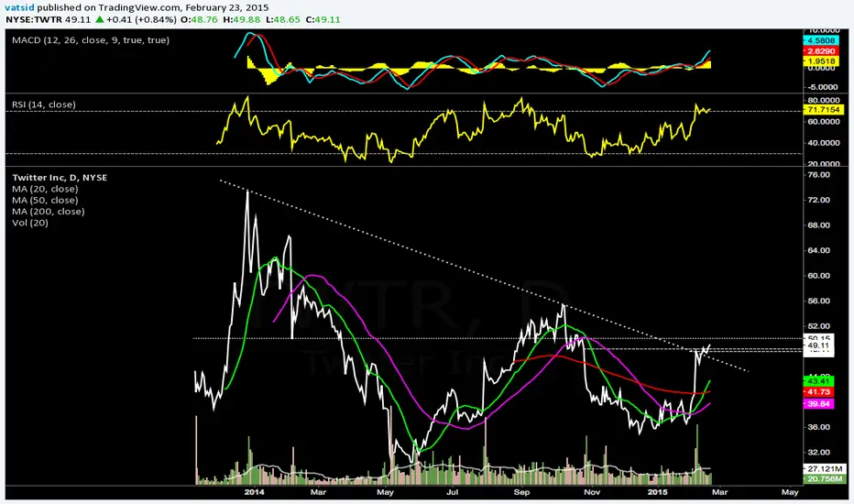Click the 76.00 price axis label
This screenshot has width=854, height=504.
818,175
